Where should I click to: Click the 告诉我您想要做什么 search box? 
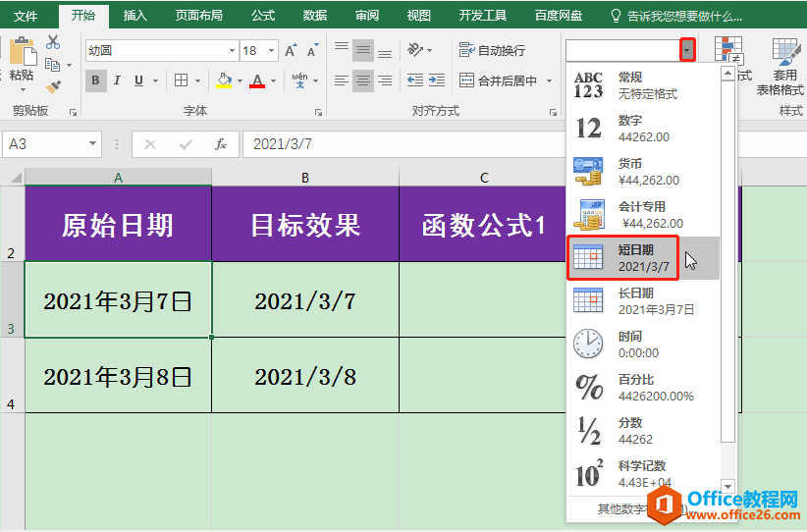(676, 16)
